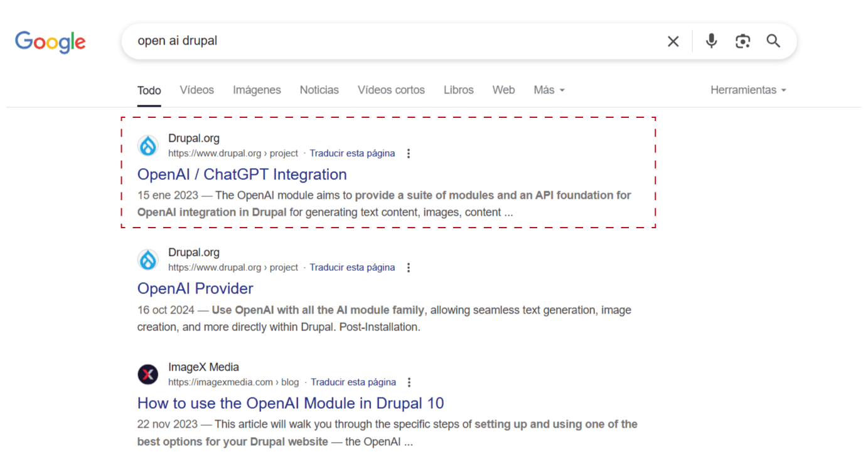This screenshot has height=464, width=868.
Task: Click the Drupal favicon of OpenAI / ChatGPT Integration result
Action: (x=148, y=145)
